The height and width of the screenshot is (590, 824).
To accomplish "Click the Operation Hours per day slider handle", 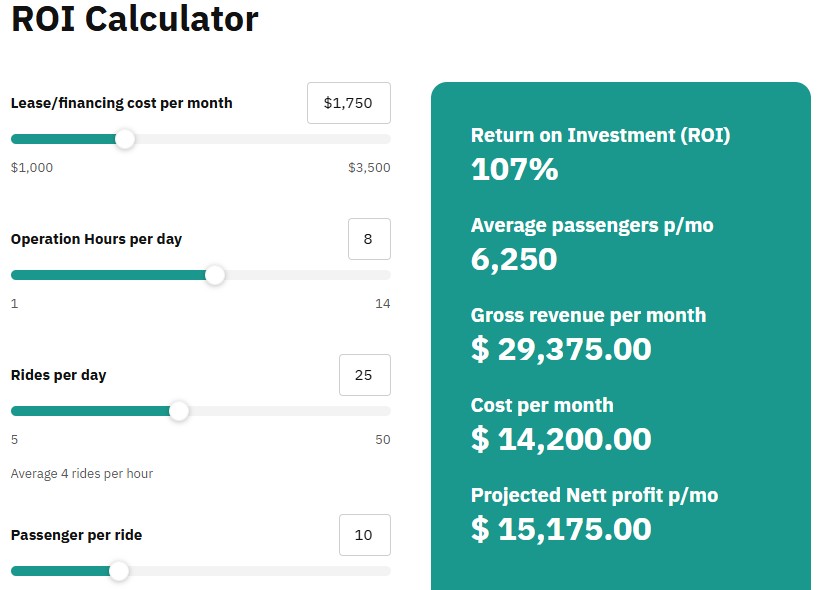I will (215, 275).
